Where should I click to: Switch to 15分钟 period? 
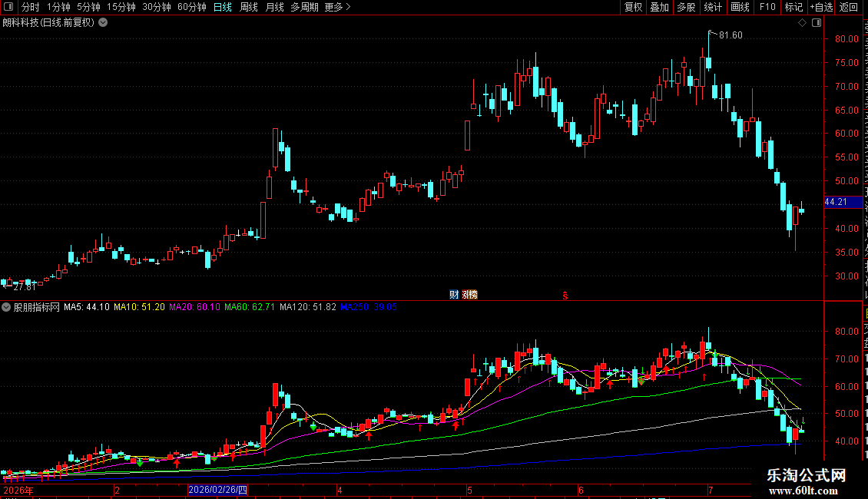[121, 7]
